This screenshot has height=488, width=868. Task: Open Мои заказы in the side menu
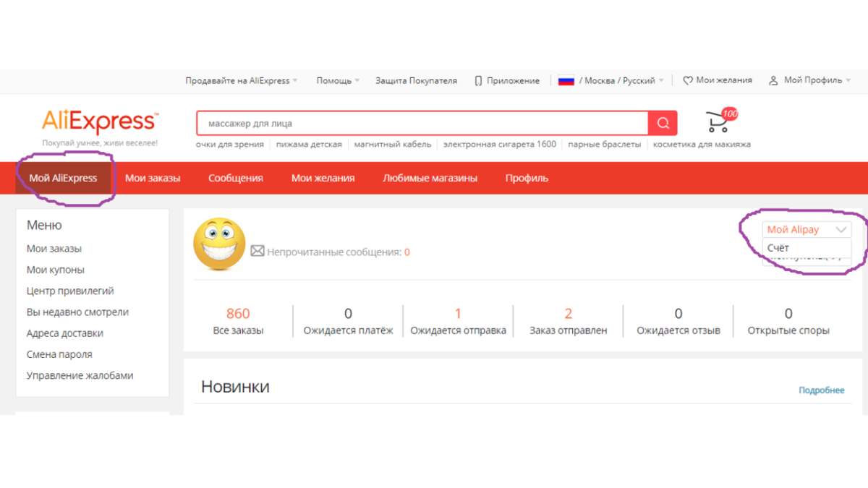click(x=54, y=249)
